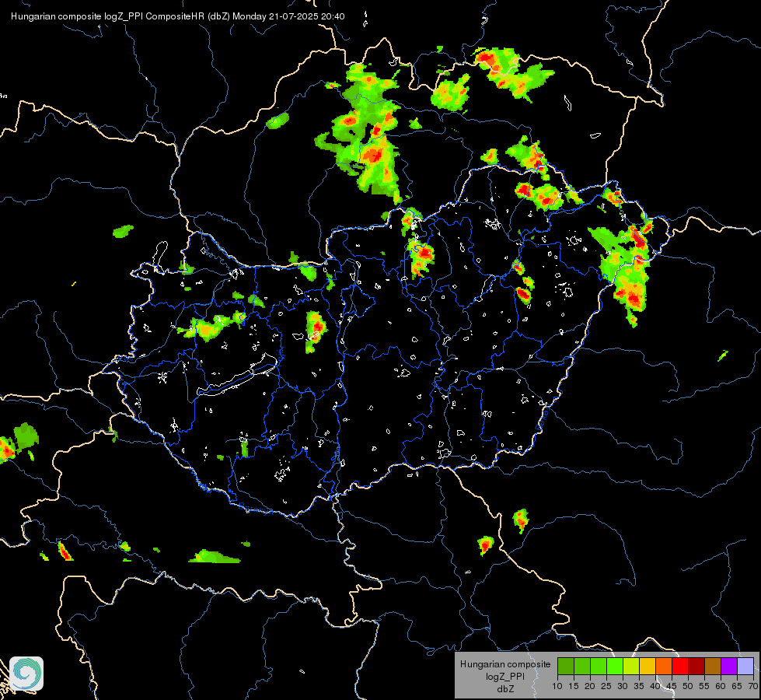Click the legend label 'Hungarian composite'

coord(505,664)
